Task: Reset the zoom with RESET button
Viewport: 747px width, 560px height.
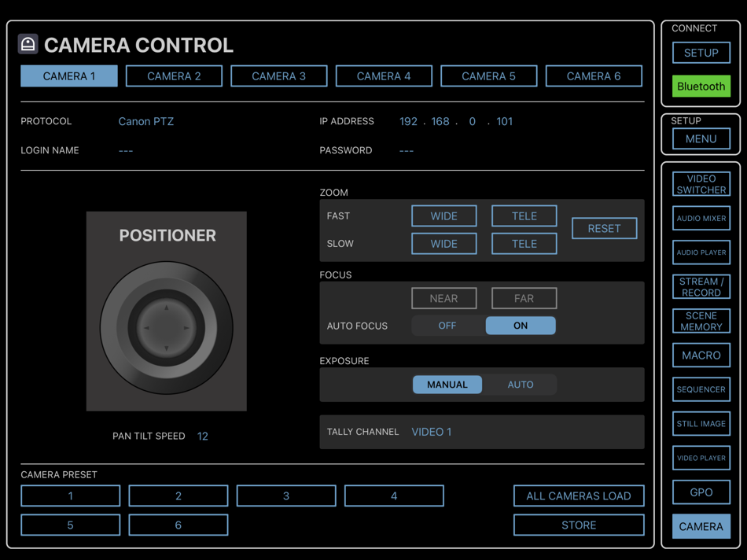Action: coord(604,228)
